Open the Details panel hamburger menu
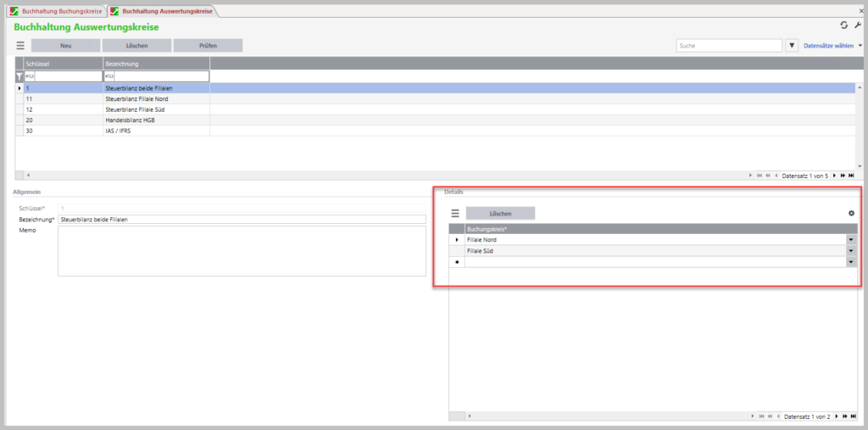 click(454, 214)
